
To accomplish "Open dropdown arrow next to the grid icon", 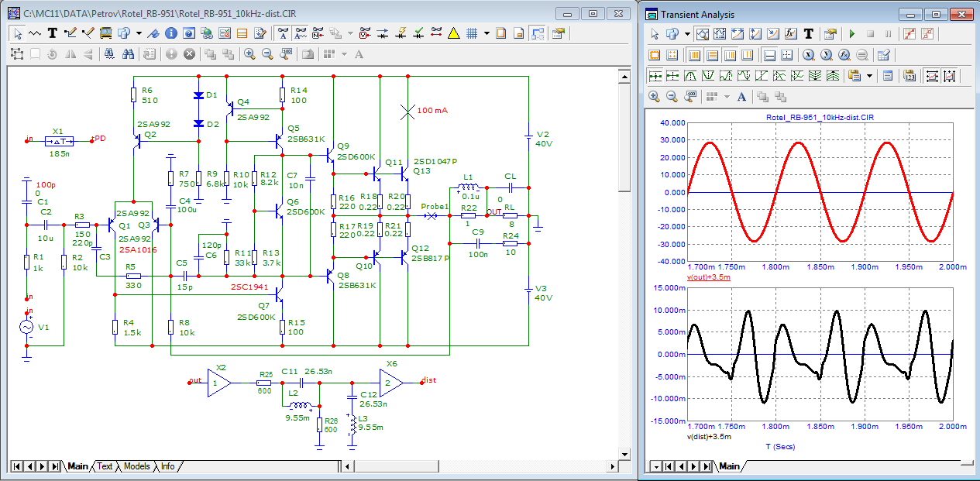I will point(487,33).
